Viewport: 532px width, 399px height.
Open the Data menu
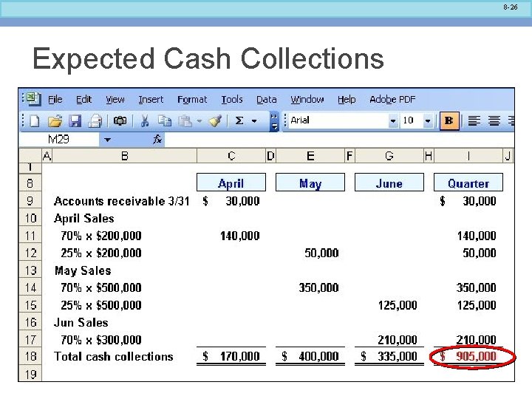click(266, 100)
